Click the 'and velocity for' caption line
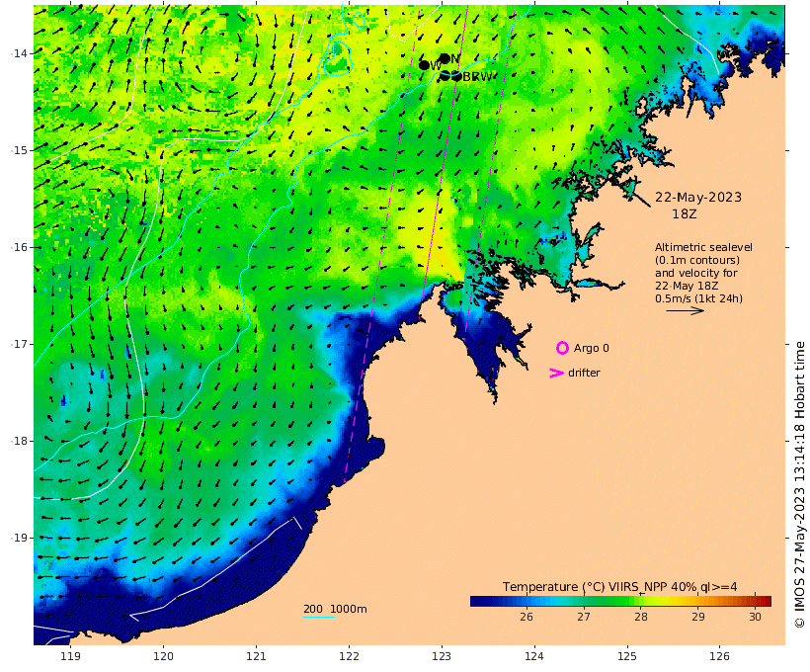810x672 pixels. point(696,273)
